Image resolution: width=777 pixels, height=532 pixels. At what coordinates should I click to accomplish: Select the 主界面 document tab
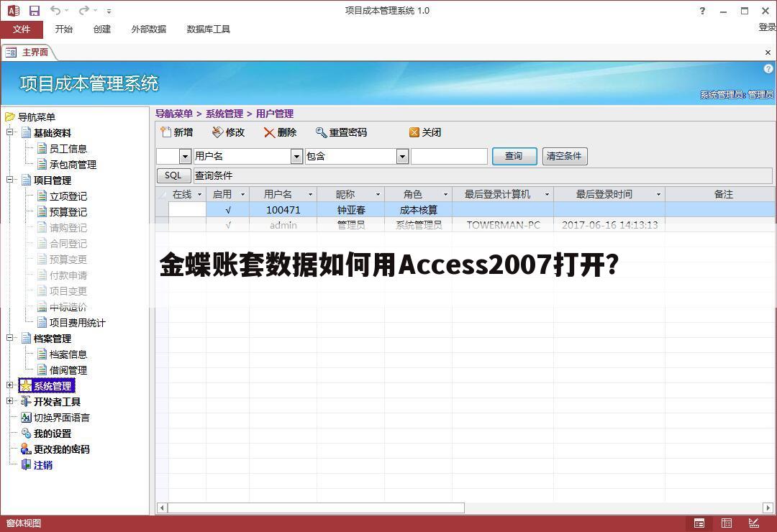pyautogui.click(x=28, y=52)
